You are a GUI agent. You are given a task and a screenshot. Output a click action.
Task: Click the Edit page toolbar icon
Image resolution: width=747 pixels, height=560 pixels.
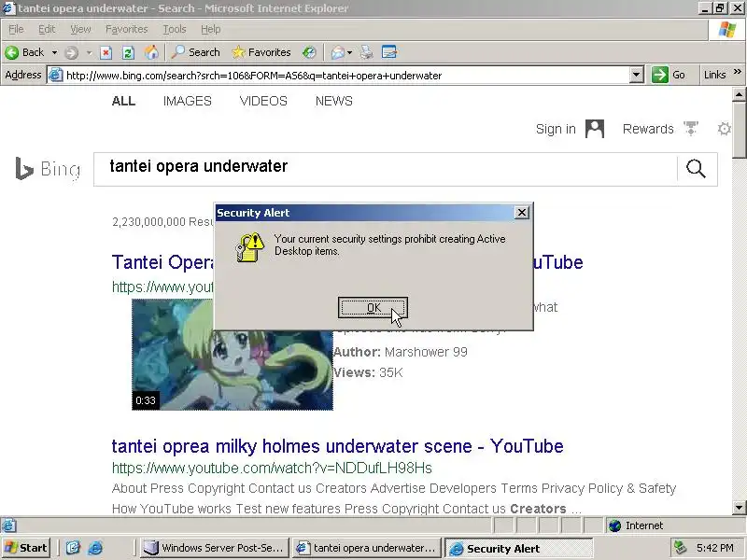(x=389, y=52)
